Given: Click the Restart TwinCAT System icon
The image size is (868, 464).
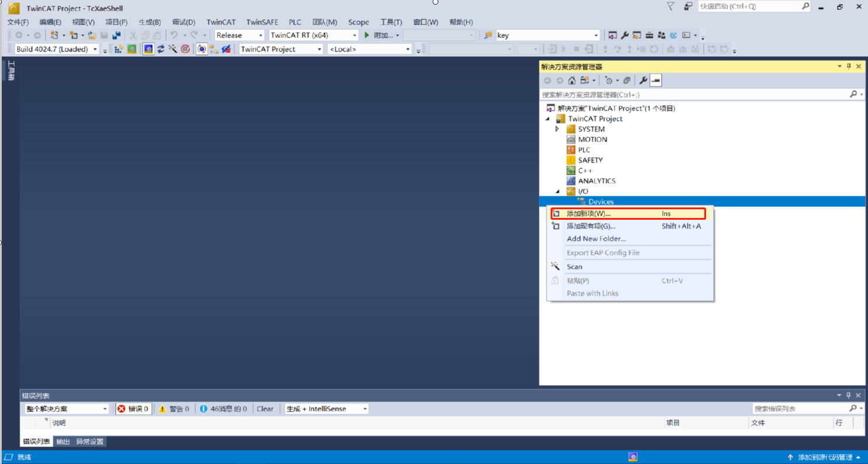Looking at the screenshot, I should tap(132, 49).
